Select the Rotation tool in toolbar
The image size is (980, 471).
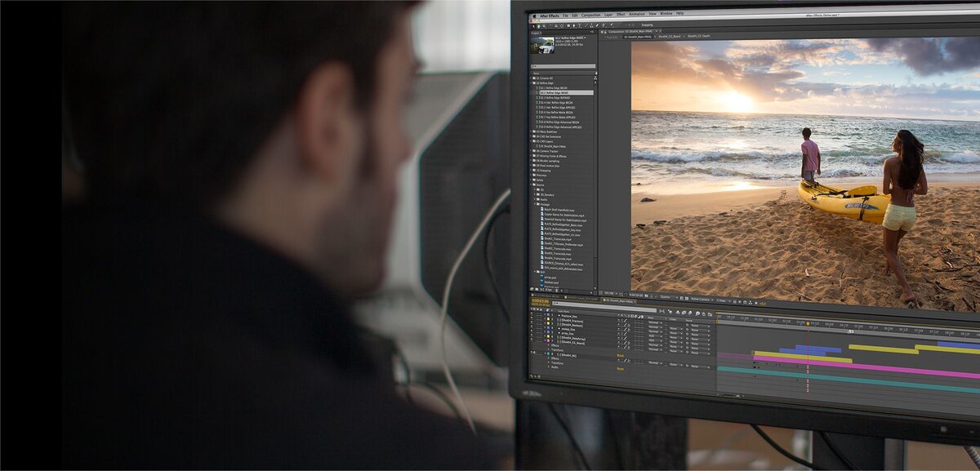551,26
